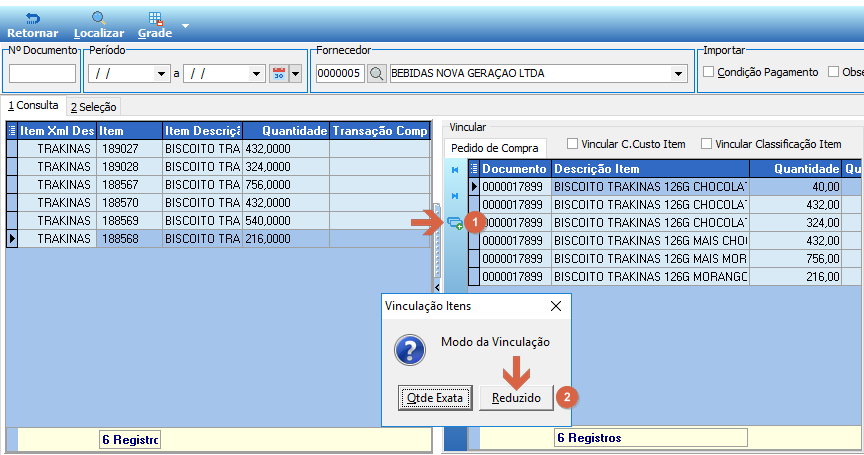The image size is (864, 455).
Task: Click the Item Descriçã column header
Action: pos(202,131)
